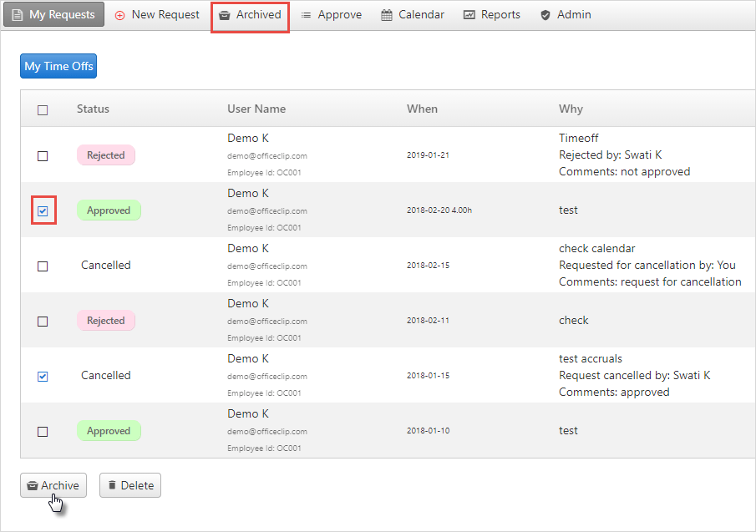Click the Approved status badge for 2018-02-20

tap(109, 210)
